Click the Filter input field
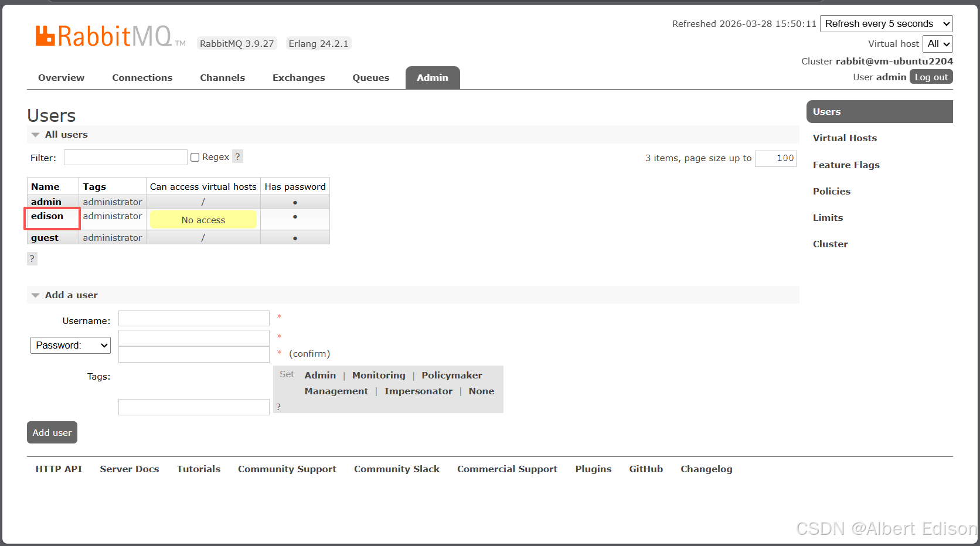Viewport: 980px width, 546px height. [x=125, y=157]
